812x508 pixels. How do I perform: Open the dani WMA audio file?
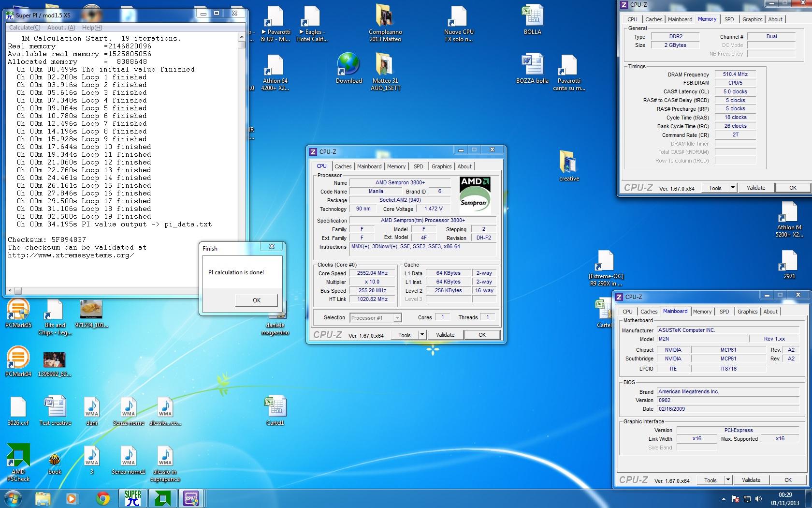[x=92, y=411]
